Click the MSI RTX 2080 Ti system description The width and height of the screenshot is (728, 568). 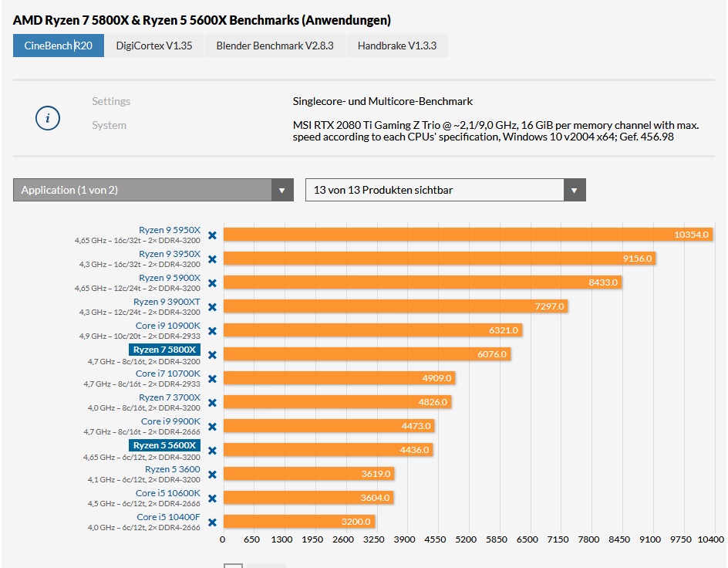pos(496,131)
